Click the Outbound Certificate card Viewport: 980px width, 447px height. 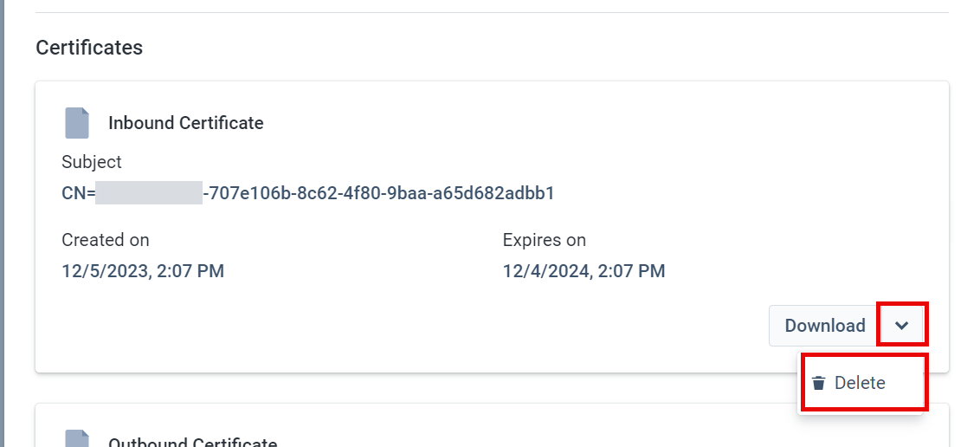pos(492,425)
